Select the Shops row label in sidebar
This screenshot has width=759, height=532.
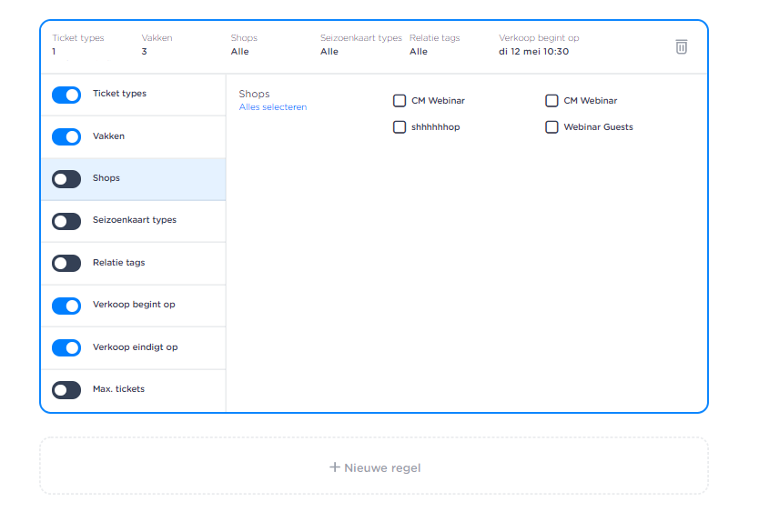click(x=106, y=178)
